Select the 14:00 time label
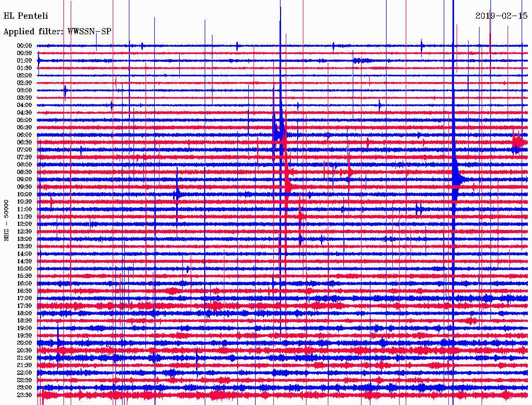532x405 pixels. point(24,254)
